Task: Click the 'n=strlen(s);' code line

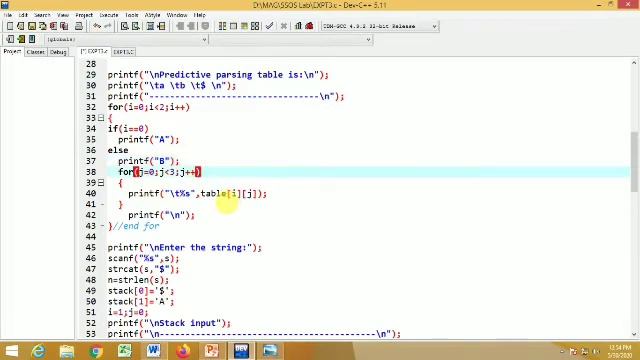Action: pos(138,280)
